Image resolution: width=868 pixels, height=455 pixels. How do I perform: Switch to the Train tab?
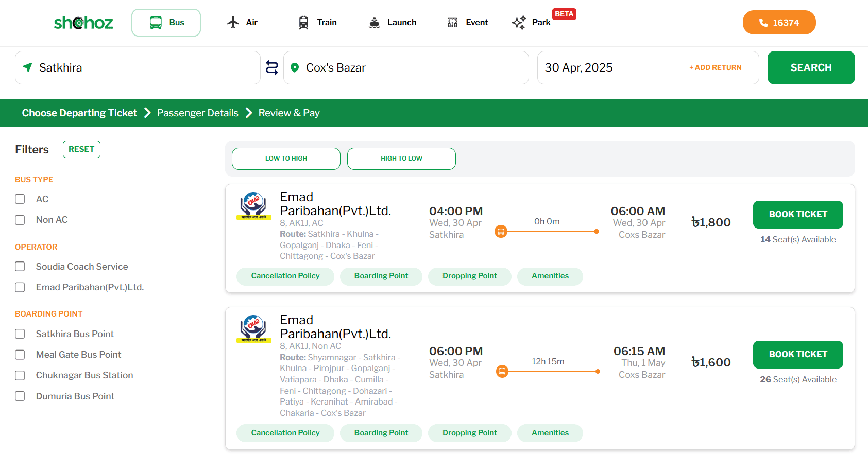(x=317, y=23)
